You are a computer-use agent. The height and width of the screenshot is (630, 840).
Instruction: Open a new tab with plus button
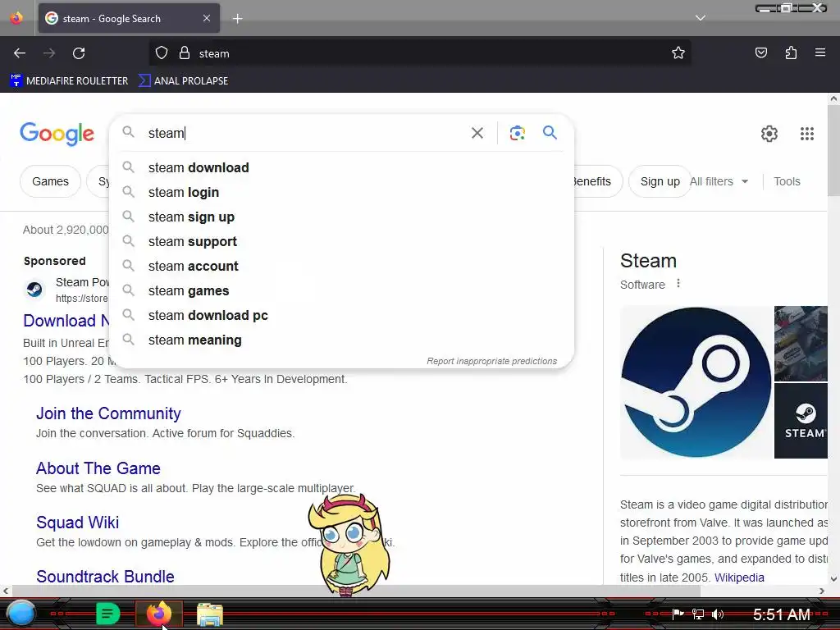237,19
